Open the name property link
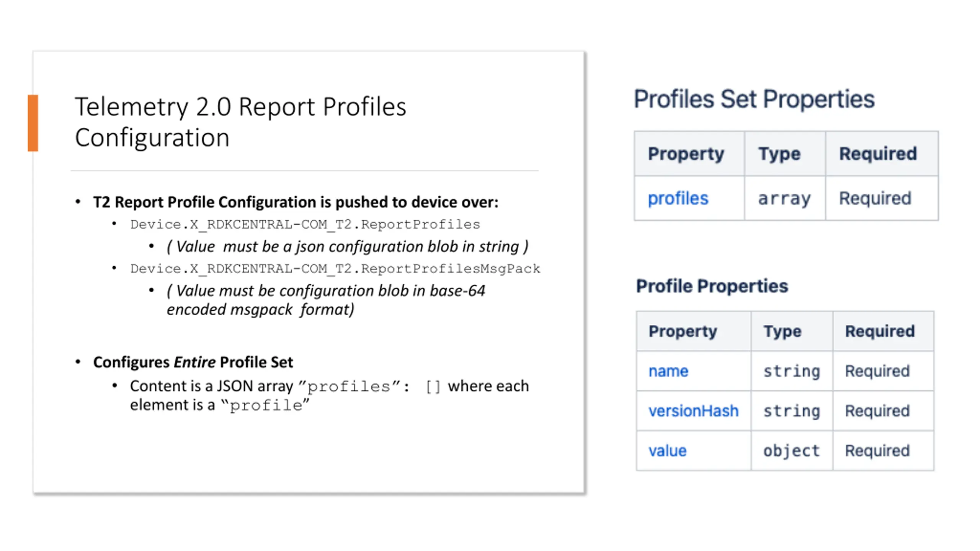980x551 pixels. pos(668,371)
